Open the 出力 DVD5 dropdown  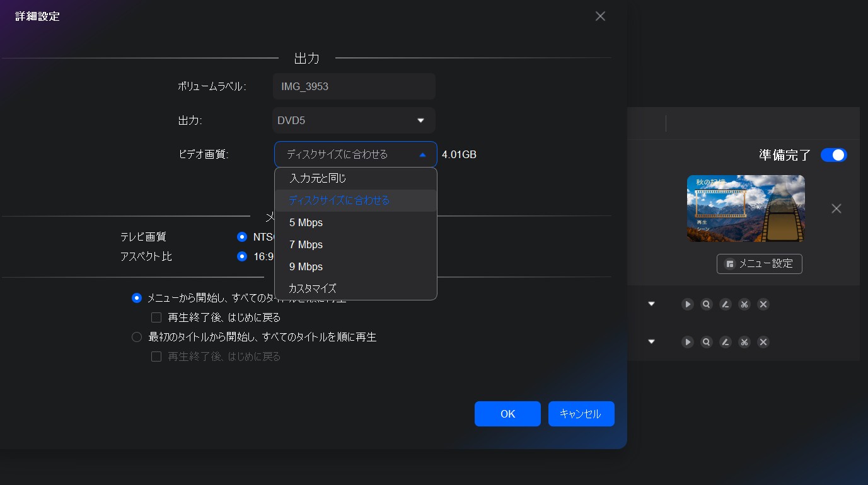[354, 120]
